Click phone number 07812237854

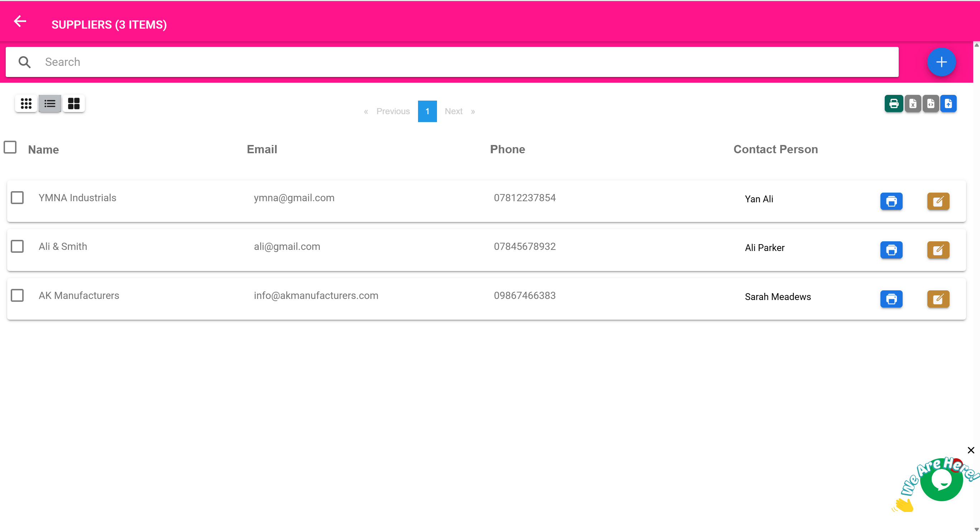(x=525, y=198)
